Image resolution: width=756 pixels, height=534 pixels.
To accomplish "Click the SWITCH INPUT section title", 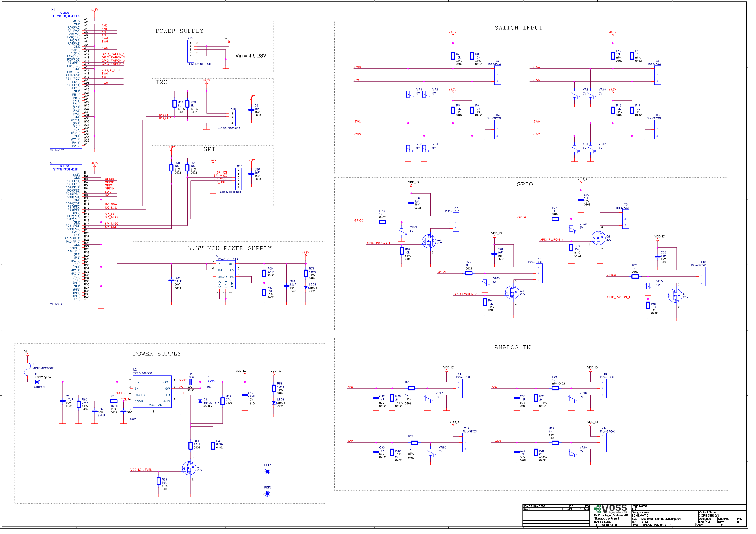I will (524, 28).
